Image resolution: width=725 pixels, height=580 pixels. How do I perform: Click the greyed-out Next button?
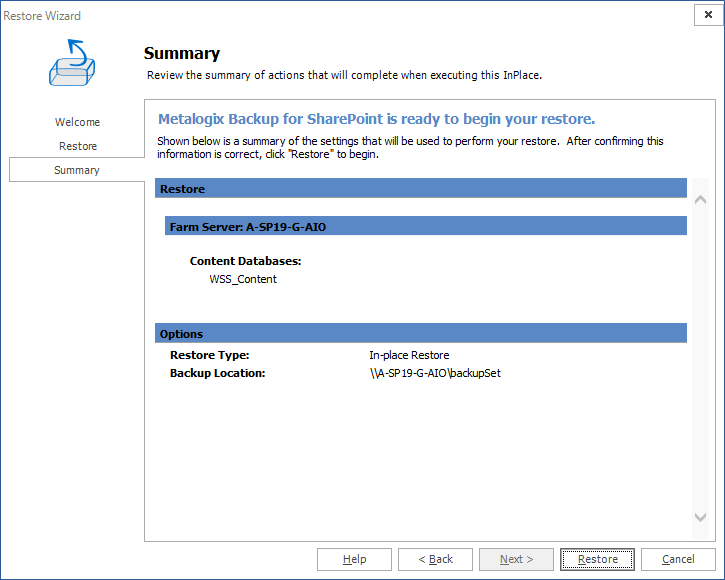pos(516,559)
